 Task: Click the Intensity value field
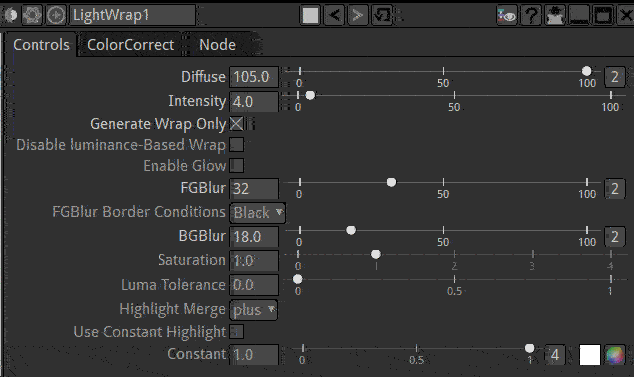[x=254, y=101]
